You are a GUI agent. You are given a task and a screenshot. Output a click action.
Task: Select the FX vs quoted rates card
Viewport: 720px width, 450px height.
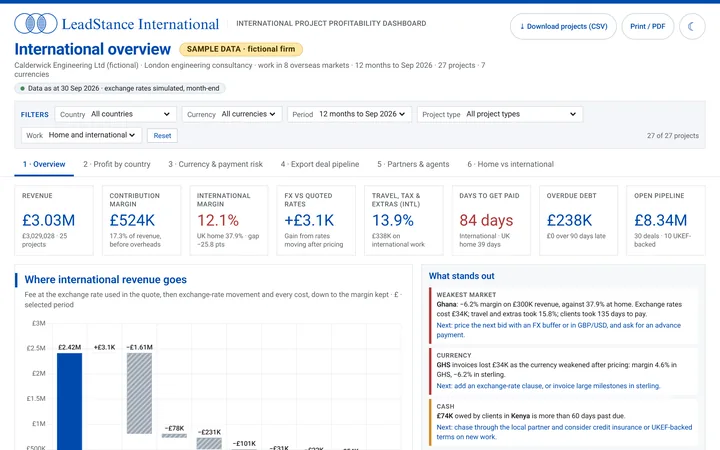pos(316,220)
